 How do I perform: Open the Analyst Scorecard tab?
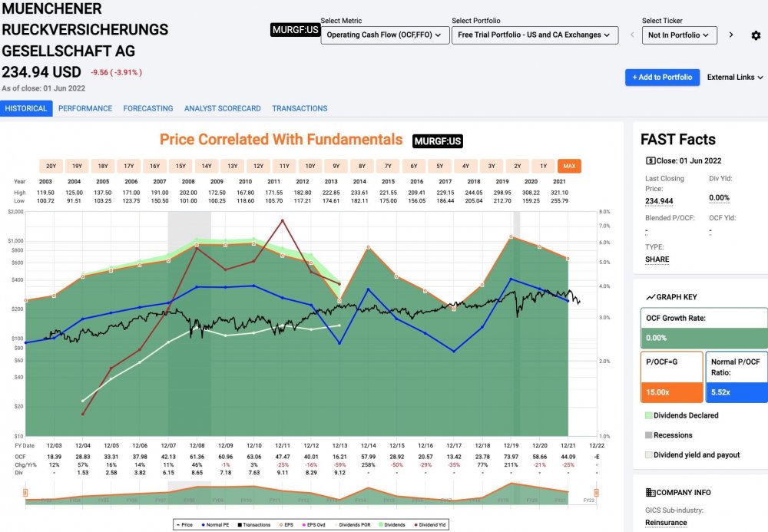click(x=223, y=108)
